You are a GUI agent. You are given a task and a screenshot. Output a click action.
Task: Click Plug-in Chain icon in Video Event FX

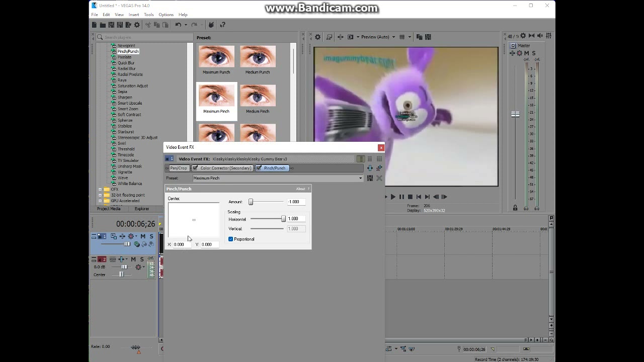tap(370, 168)
